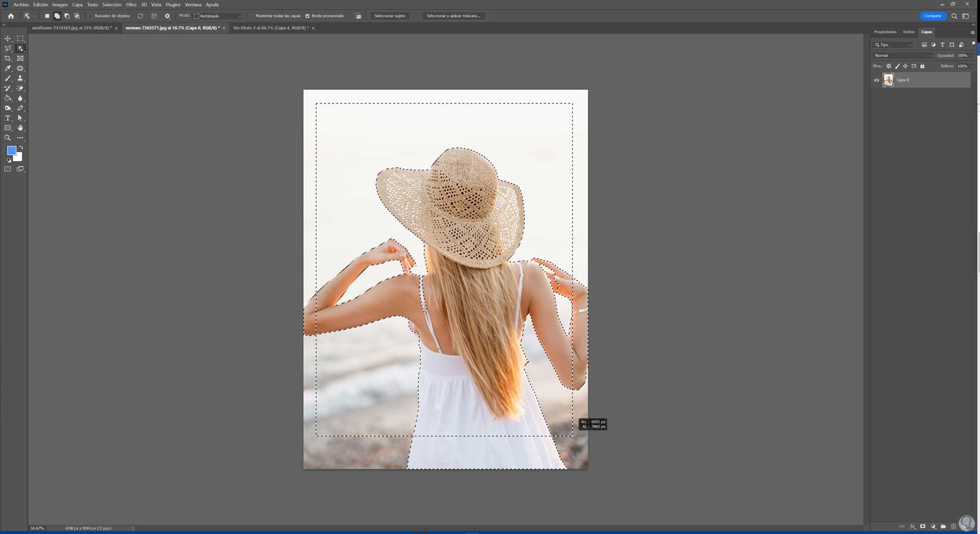Select the Hand tool
This screenshot has width=980, height=534.
[20, 128]
